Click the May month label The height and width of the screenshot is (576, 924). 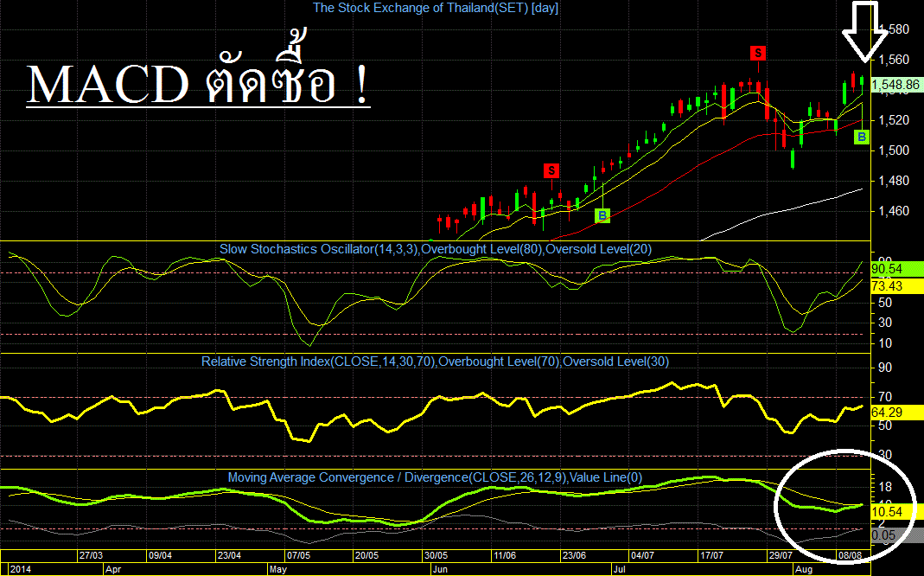tap(278, 570)
